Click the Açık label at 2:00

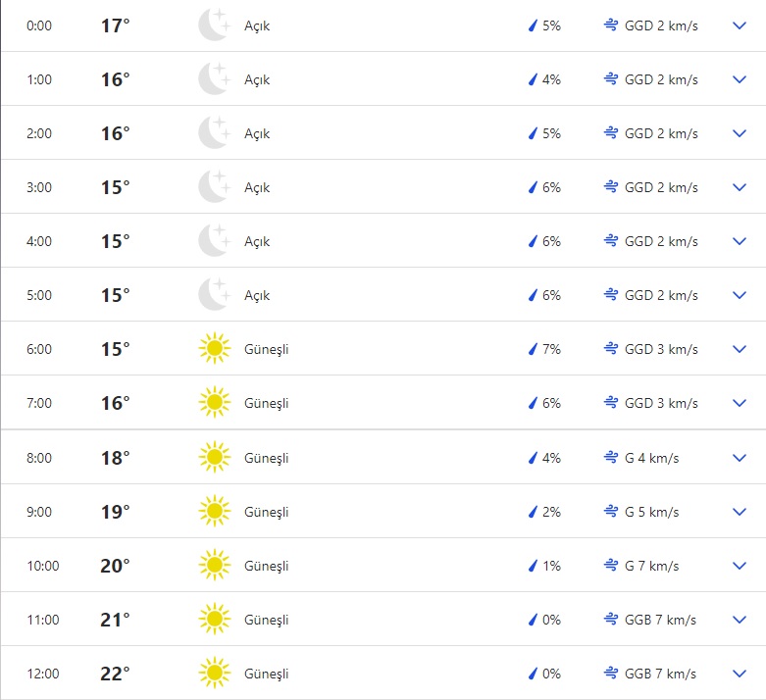pos(257,133)
